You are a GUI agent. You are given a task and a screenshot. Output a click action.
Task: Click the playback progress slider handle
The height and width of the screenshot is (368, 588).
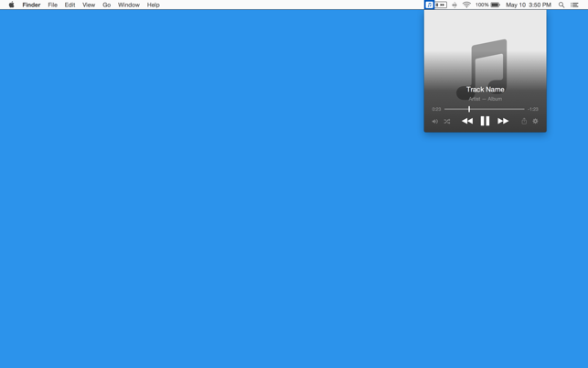pyautogui.click(x=469, y=109)
